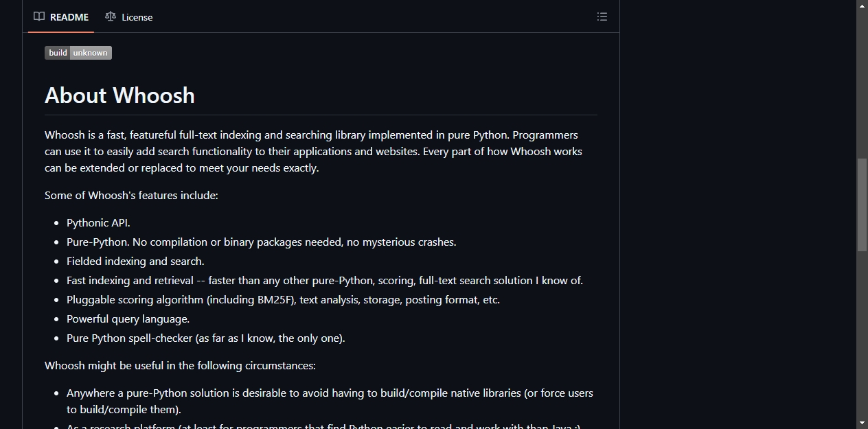
Task: Click the 'Pythonic API.' list item
Action: click(x=98, y=223)
